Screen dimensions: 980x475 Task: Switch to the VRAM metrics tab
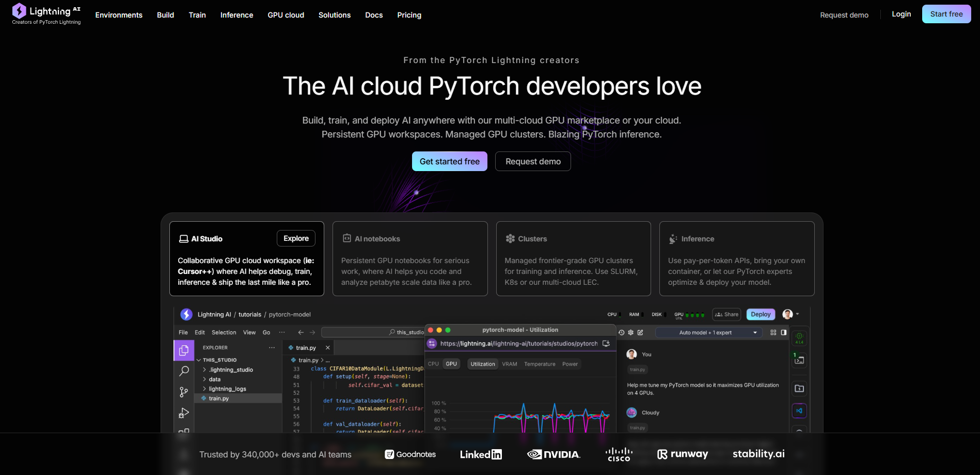[509, 364]
